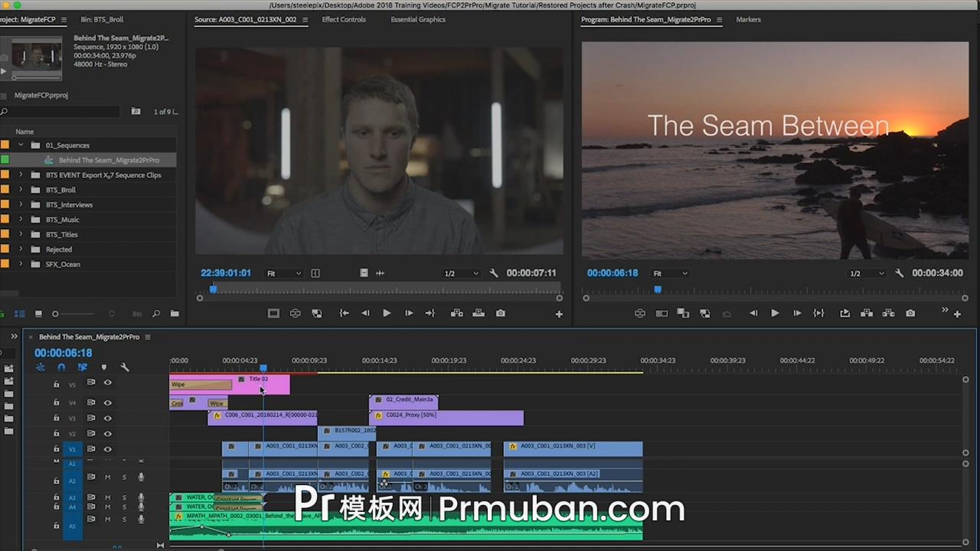Open the Timeline Display Settings wrench
Image resolution: width=980 pixels, height=551 pixels.
coord(125,367)
